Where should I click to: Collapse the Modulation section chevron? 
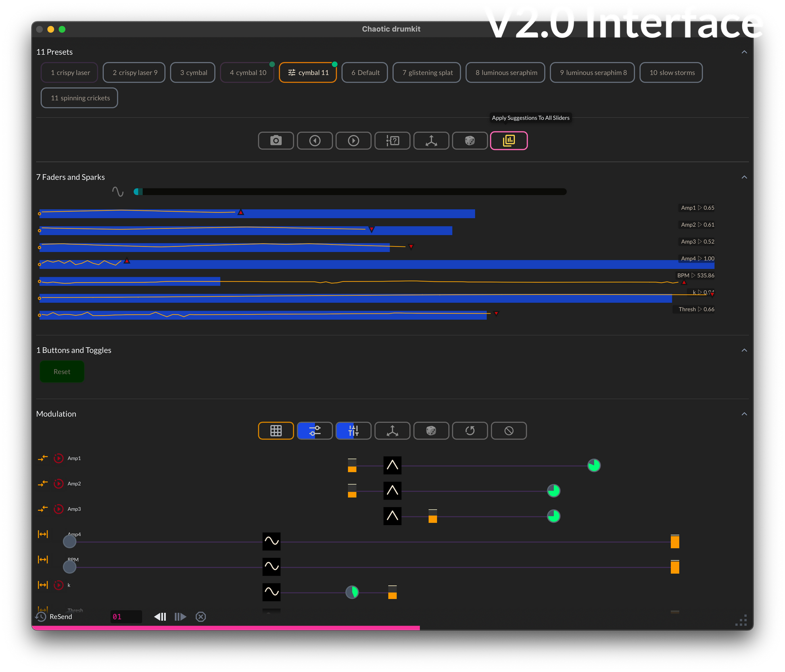744,414
